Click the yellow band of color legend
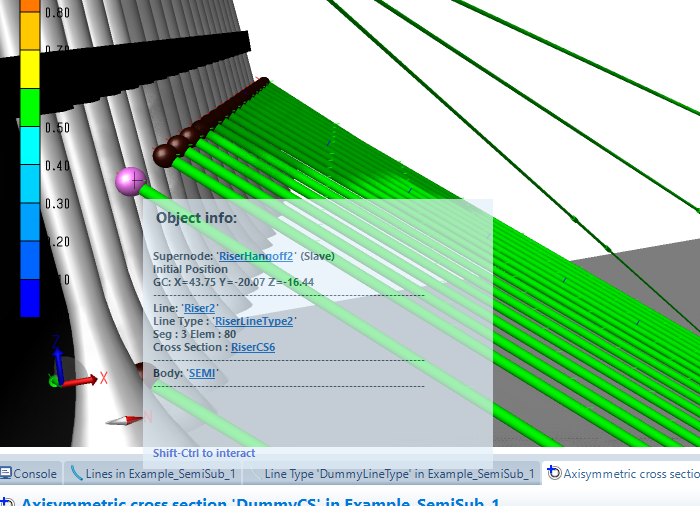700x506 pixels. click(30, 68)
